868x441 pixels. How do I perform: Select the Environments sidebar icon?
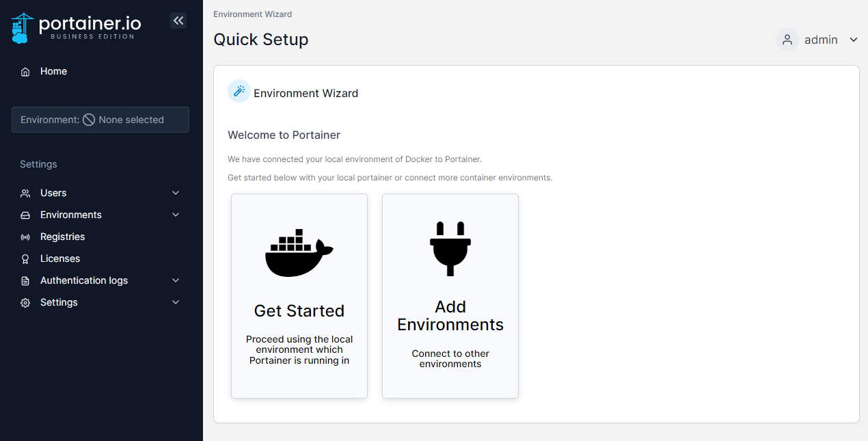tap(25, 215)
